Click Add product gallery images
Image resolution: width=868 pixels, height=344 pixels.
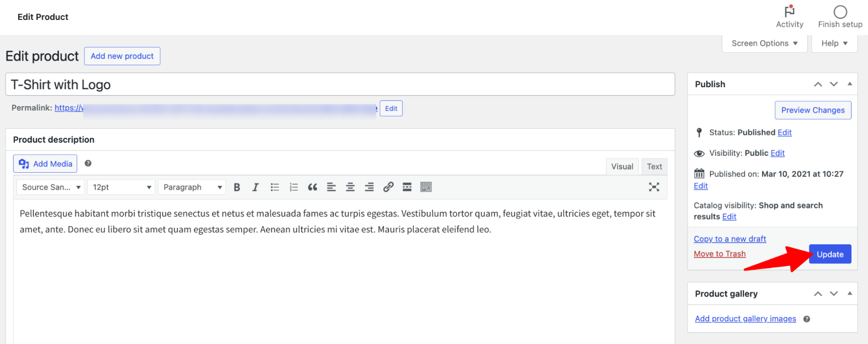[x=746, y=319]
